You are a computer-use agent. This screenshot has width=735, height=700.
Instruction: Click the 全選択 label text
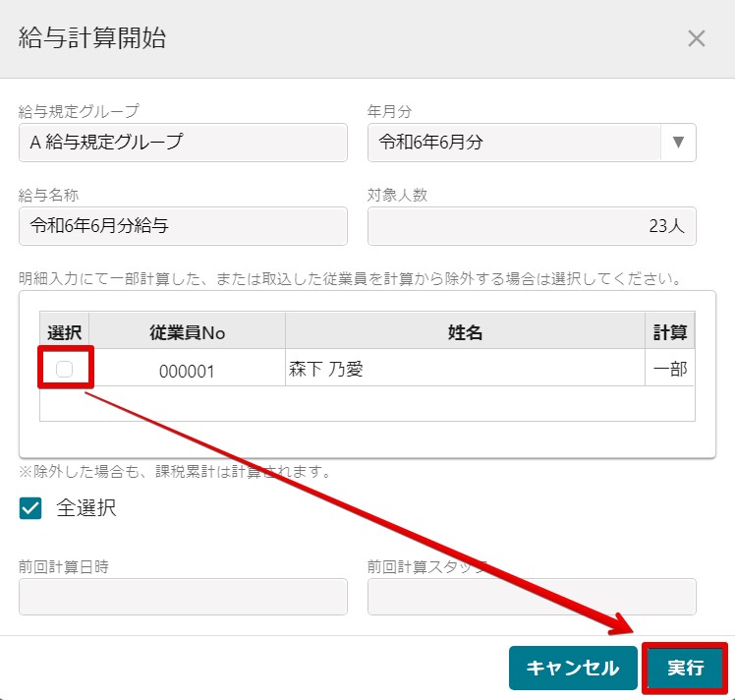[x=86, y=508]
